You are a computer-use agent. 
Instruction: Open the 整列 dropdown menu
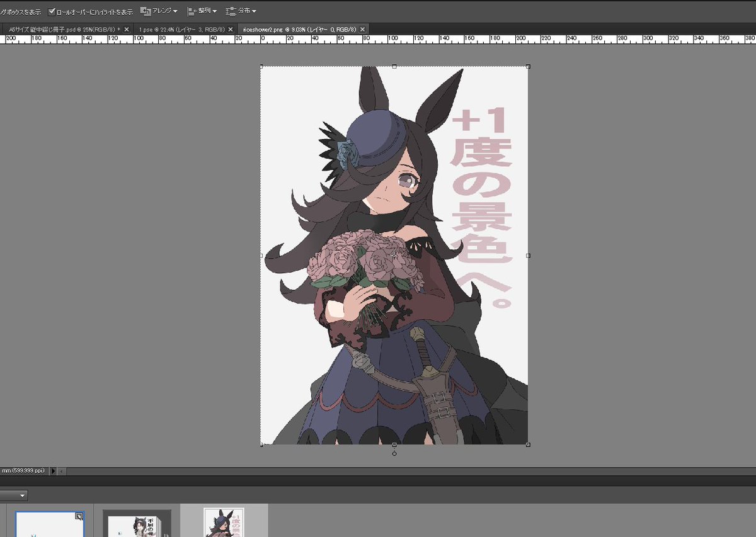202,11
